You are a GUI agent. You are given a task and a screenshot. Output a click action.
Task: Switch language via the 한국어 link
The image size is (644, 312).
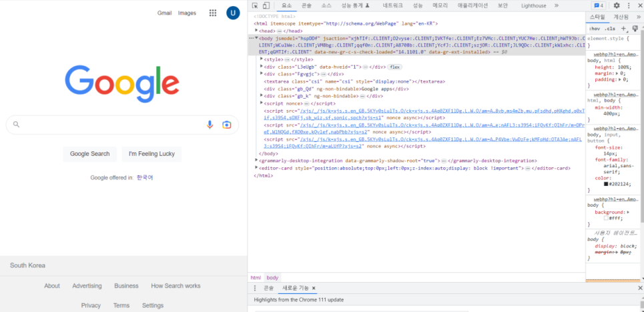[145, 178]
